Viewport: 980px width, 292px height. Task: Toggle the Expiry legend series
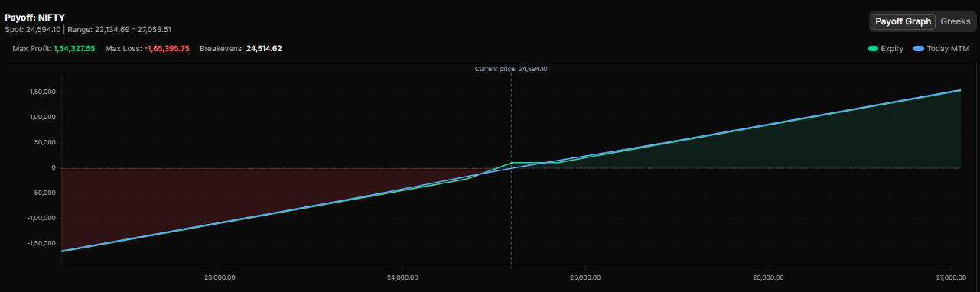coord(886,48)
